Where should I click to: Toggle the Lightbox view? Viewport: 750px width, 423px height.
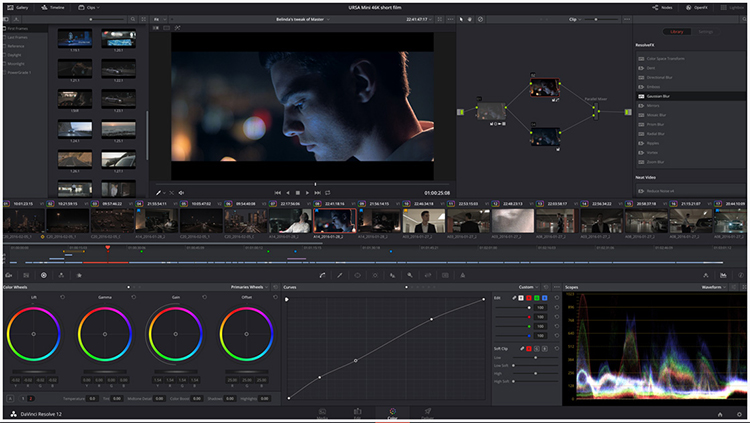point(733,8)
